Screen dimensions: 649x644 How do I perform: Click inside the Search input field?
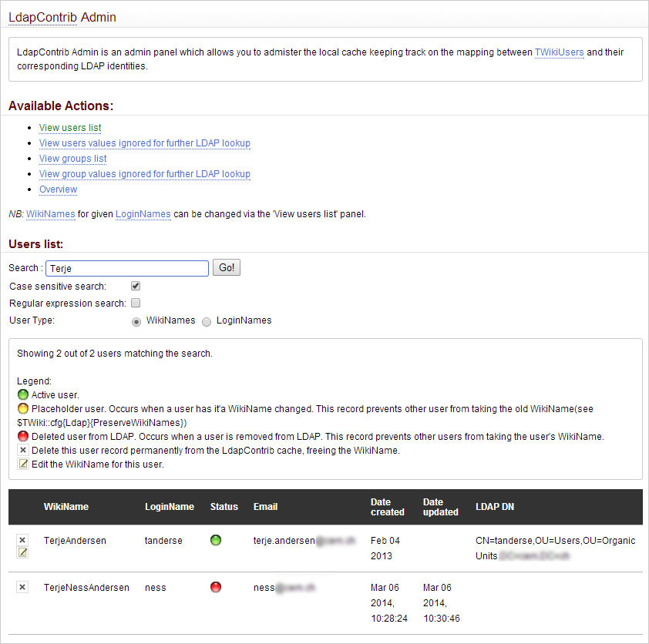tap(126, 268)
